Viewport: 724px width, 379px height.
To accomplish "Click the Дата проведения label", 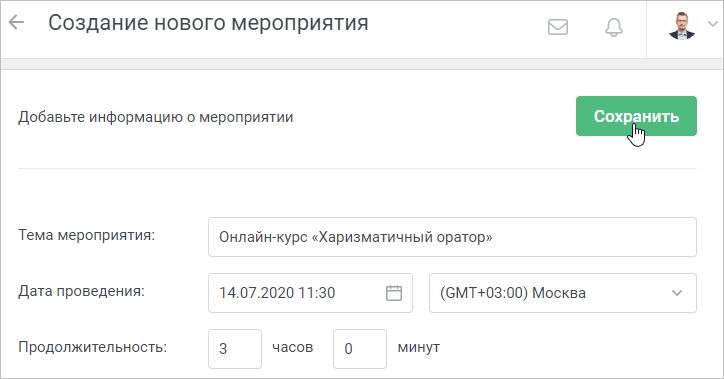I will pyautogui.click(x=81, y=291).
